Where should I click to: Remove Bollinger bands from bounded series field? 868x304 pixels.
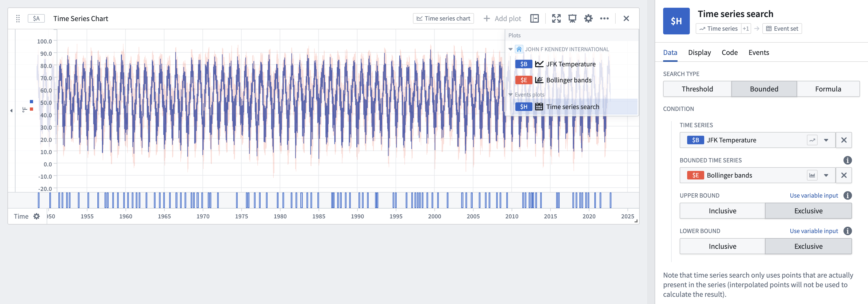[x=844, y=175]
